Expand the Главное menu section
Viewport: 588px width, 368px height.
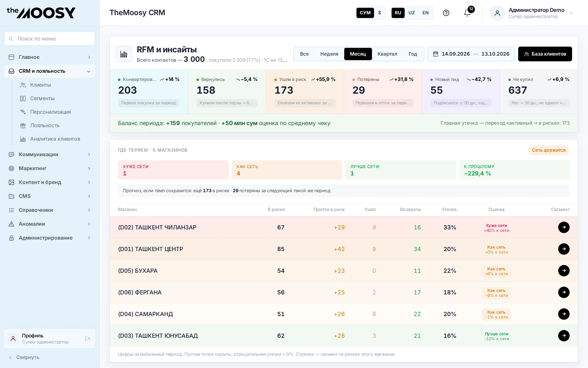(49, 57)
